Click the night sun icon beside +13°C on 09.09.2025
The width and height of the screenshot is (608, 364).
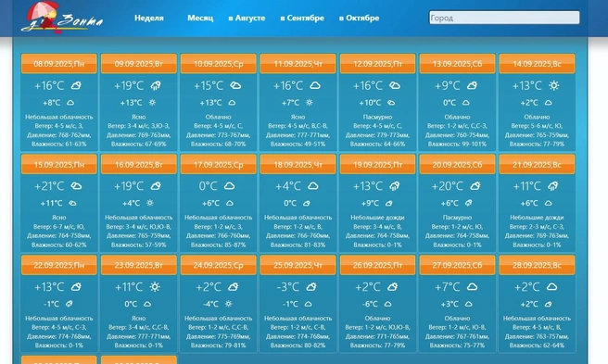(152, 103)
